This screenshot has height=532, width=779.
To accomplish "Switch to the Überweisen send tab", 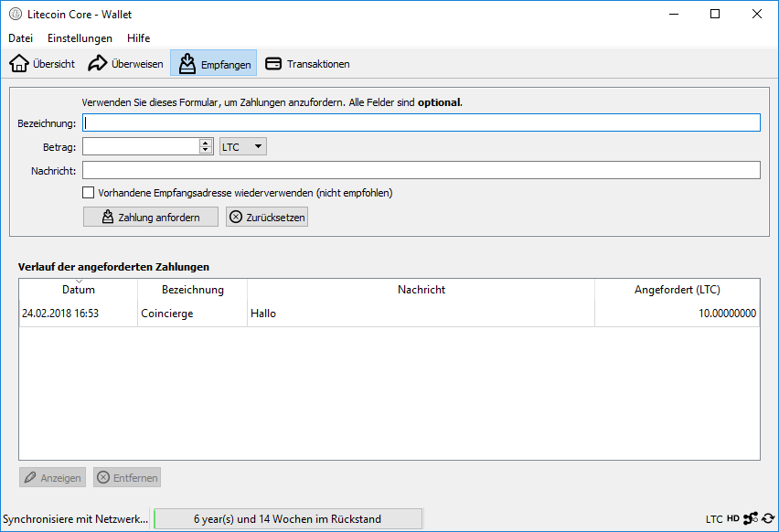I will (125, 64).
